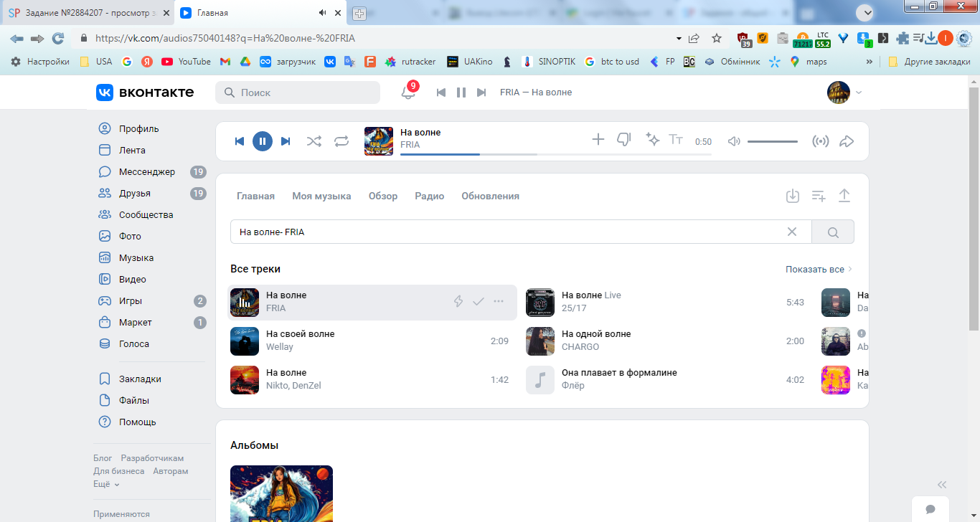
Task: Open the profile avatar account menu
Action: click(x=844, y=92)
